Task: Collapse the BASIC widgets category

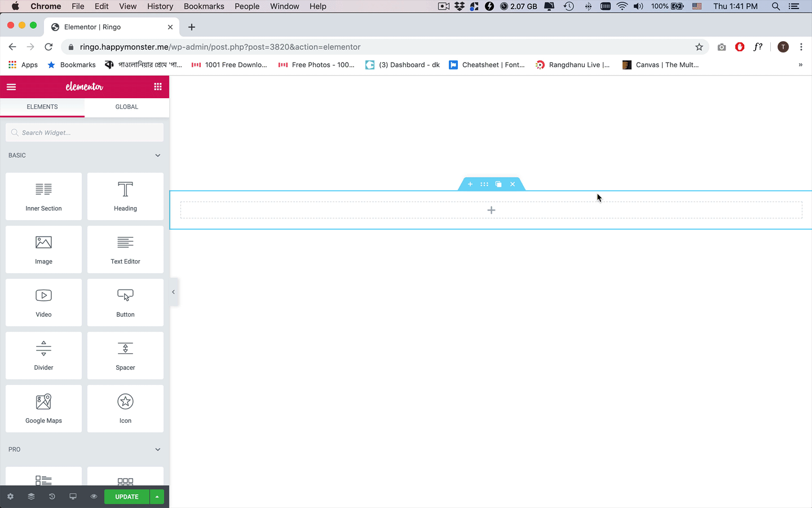Action: (157, 155)
